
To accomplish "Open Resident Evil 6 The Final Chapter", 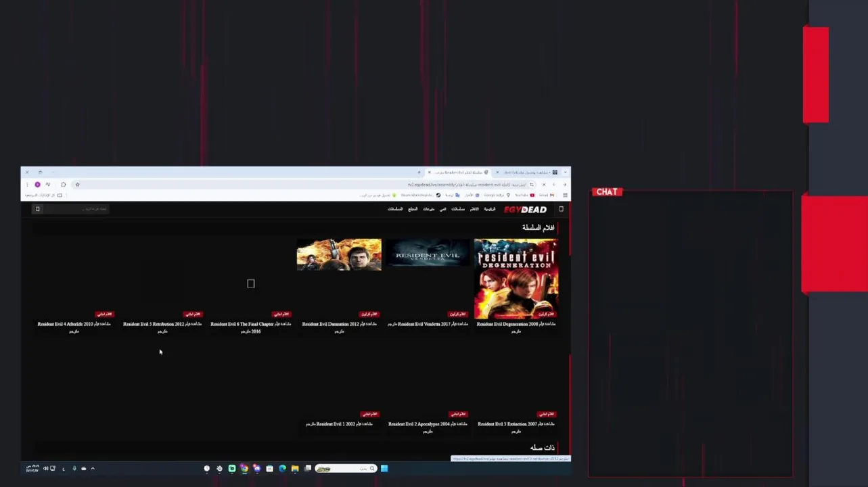I will tap(251, 327).
